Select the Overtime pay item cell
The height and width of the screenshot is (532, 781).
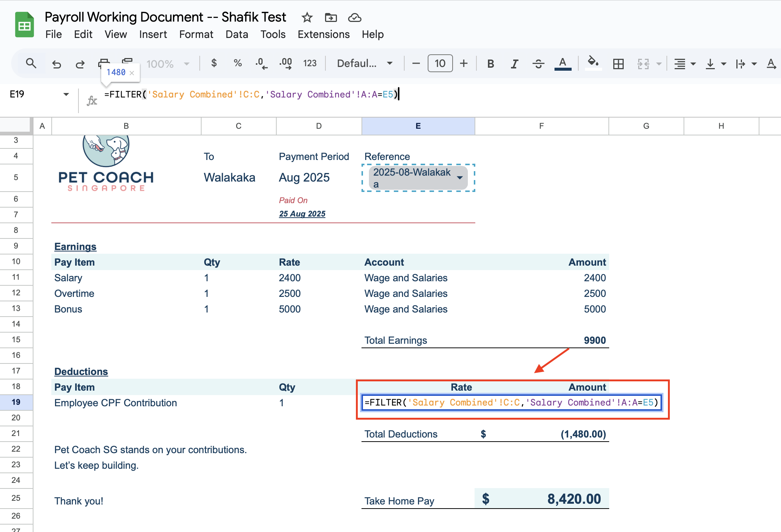pos(126,294)
